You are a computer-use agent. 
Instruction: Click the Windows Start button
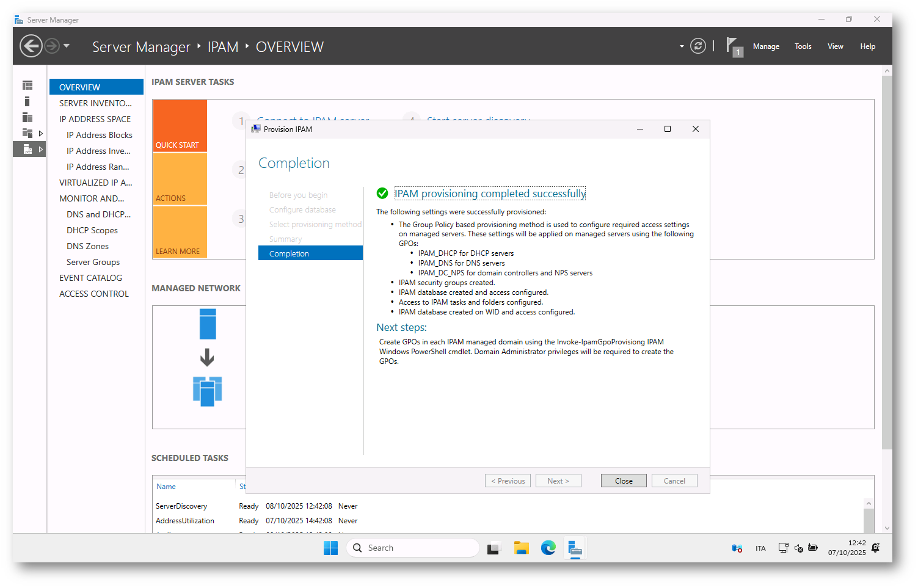click(330, 548)
